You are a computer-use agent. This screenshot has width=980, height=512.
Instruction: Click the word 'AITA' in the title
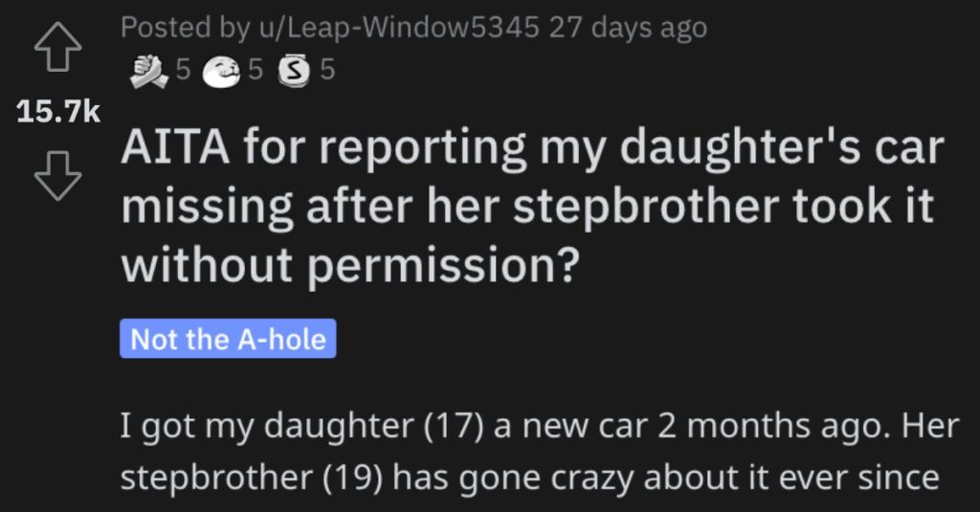click(x=175, y=148)
